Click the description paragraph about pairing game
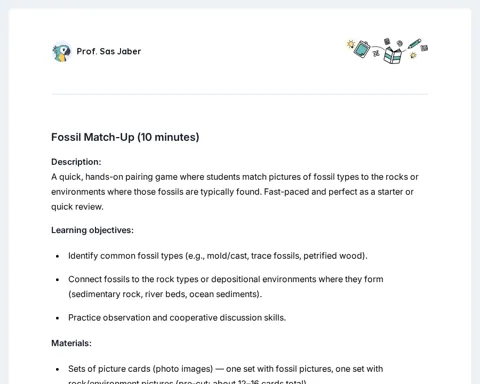This screenshot has height=384, width=480. (x=235, y=192)
